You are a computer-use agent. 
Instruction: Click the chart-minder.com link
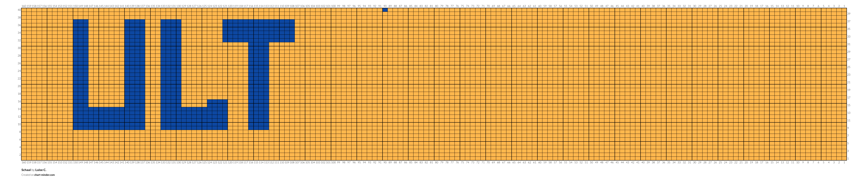44,175
